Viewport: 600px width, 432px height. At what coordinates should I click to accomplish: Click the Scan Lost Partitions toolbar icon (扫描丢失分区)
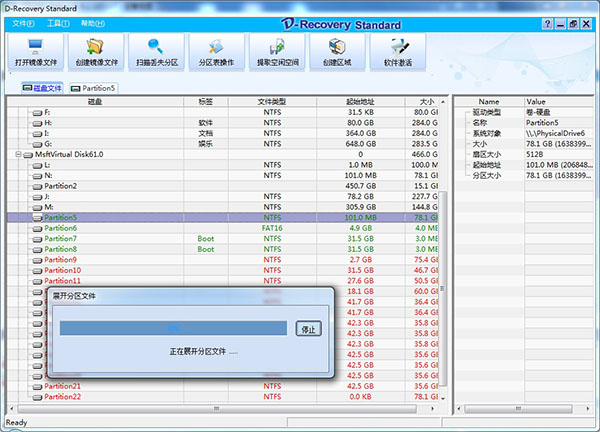click(x=157, y=52)
